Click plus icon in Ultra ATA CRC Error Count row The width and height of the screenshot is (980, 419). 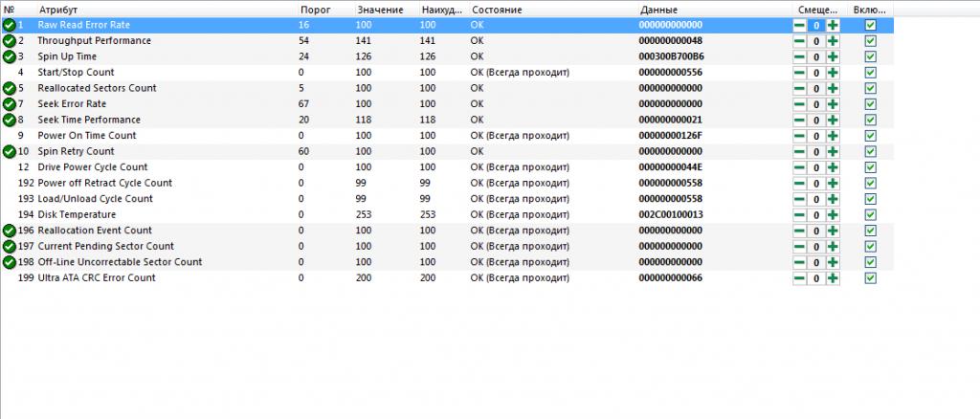pyautogui.click(x=833, y=278)
